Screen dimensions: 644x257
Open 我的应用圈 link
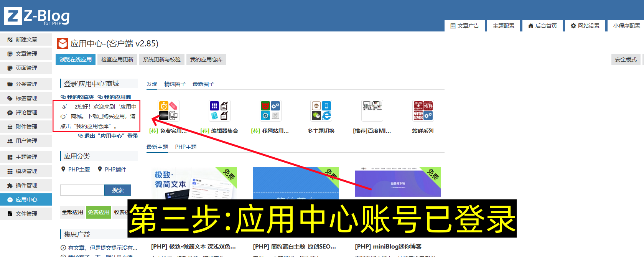pyautogui.click(x=114, y=97)
